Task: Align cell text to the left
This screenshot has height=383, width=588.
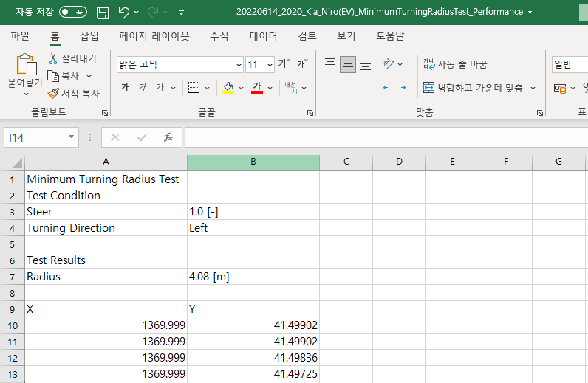Action: 330,88
